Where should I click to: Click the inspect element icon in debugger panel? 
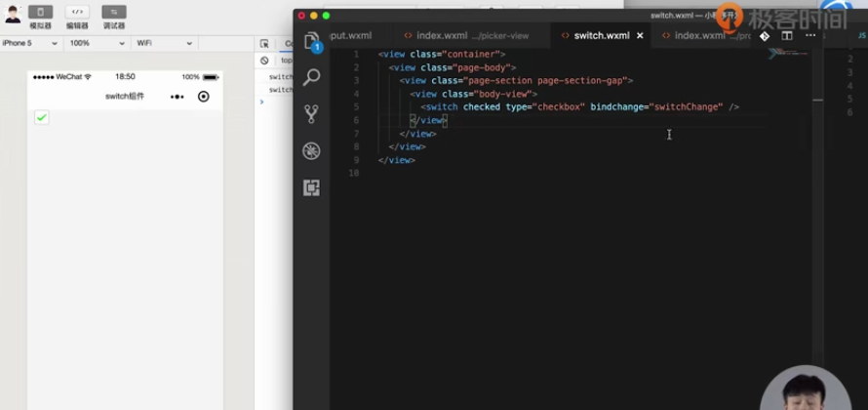coord(264,43)
